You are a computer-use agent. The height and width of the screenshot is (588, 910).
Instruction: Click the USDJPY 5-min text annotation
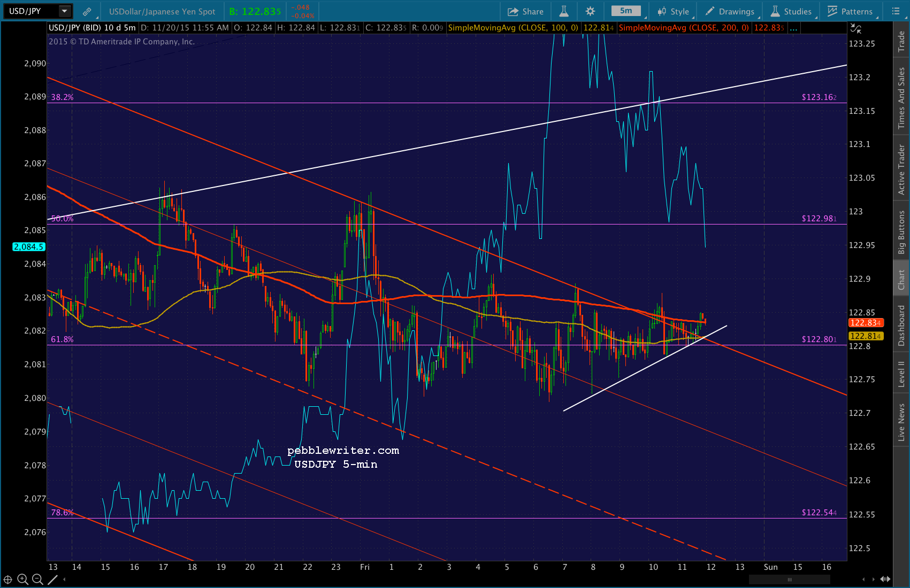pos(336,465)
